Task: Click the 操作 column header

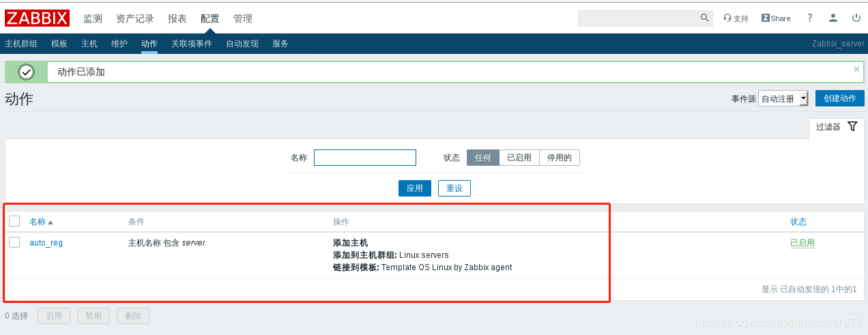Action: [x=341, y=222]
